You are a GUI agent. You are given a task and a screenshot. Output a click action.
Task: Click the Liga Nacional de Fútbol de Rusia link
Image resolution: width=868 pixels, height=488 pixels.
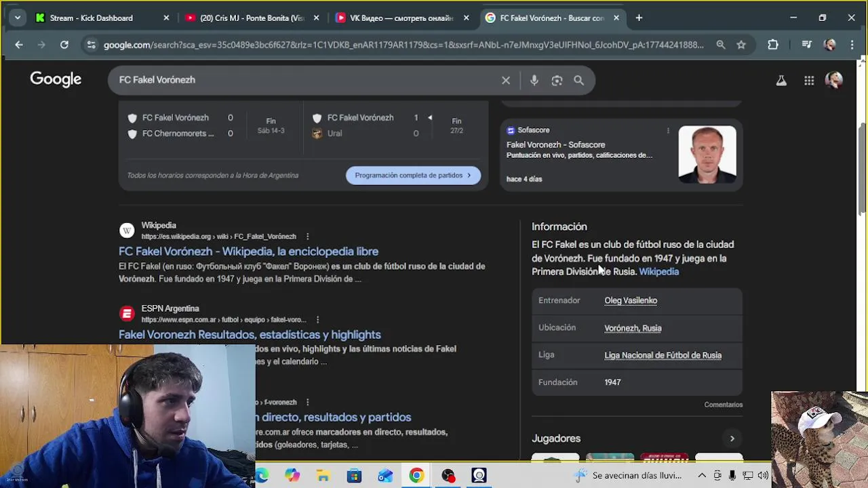click(663, 355)
